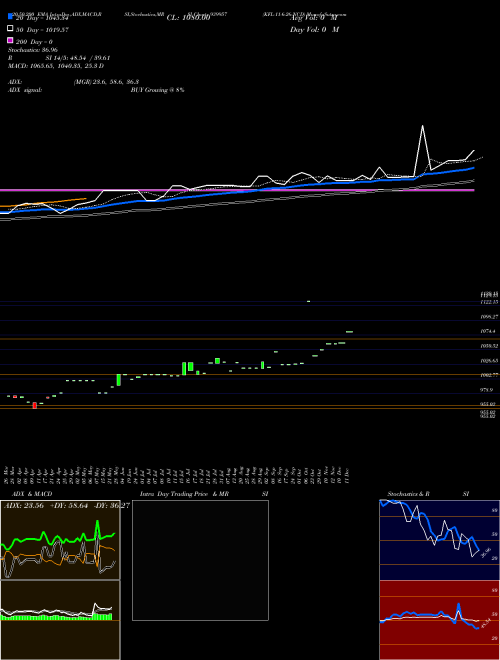
Task: Click the last date label '11 Dec' on time axis
Action: click(x=348, y=475)
